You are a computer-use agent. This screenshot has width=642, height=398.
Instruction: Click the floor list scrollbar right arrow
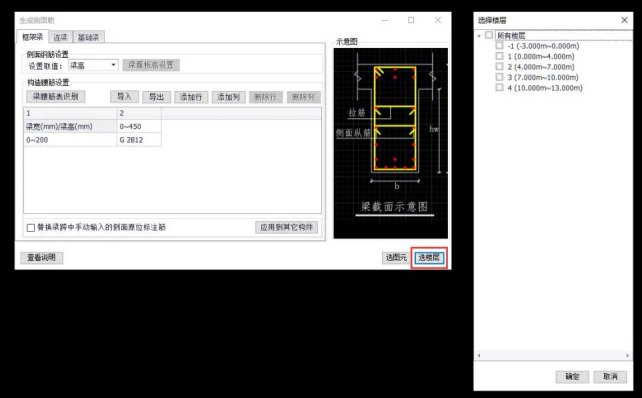coord(628,355)
